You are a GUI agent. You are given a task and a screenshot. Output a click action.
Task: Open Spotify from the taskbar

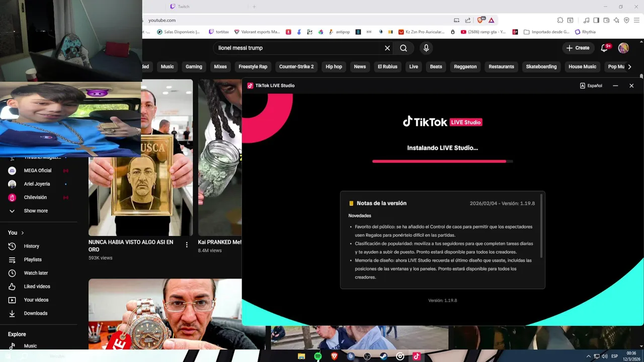point(318,356)
